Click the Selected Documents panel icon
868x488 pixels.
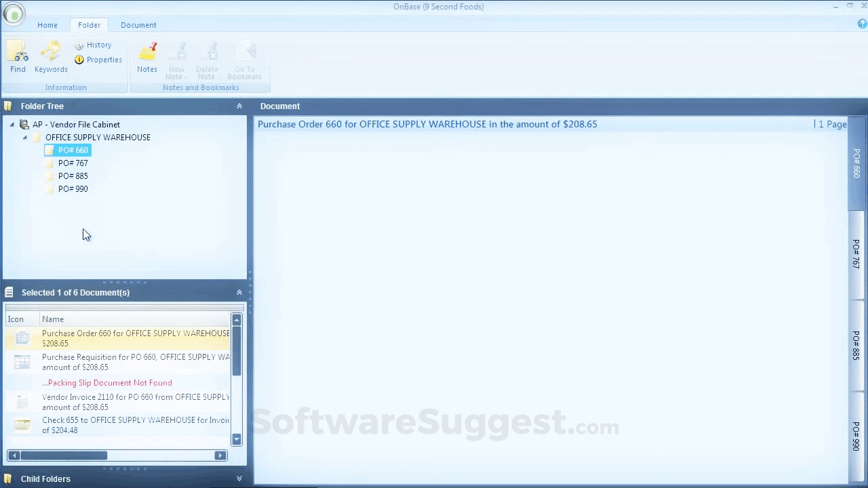point(9,292)
